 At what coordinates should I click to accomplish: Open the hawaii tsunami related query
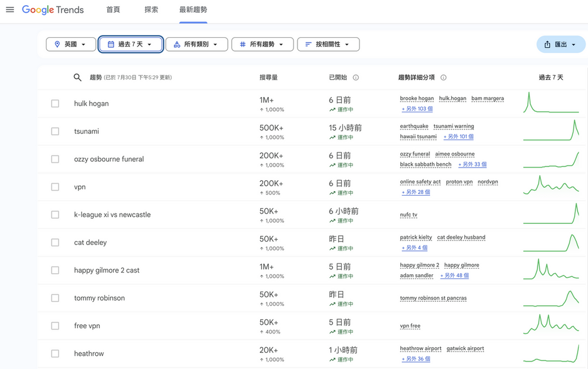point(418,137)
